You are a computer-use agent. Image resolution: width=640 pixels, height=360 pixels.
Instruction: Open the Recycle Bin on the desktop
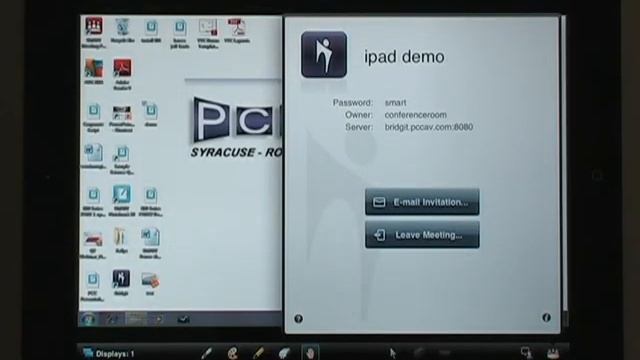122,31
